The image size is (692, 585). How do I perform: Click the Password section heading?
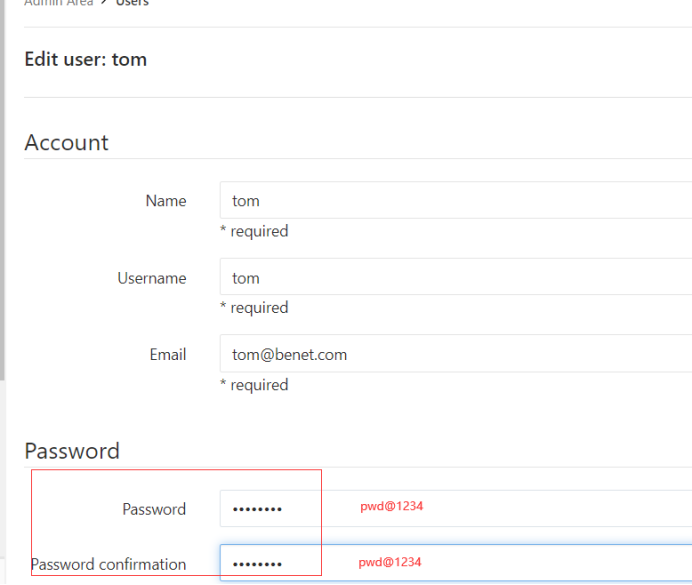pyautogui.click(x=72, y=450)
